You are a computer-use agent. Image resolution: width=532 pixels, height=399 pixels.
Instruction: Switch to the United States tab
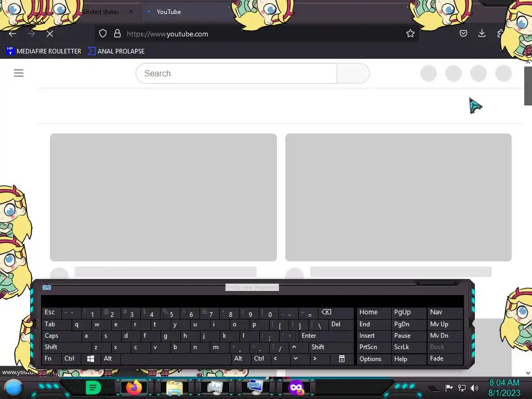pos(101,12)
